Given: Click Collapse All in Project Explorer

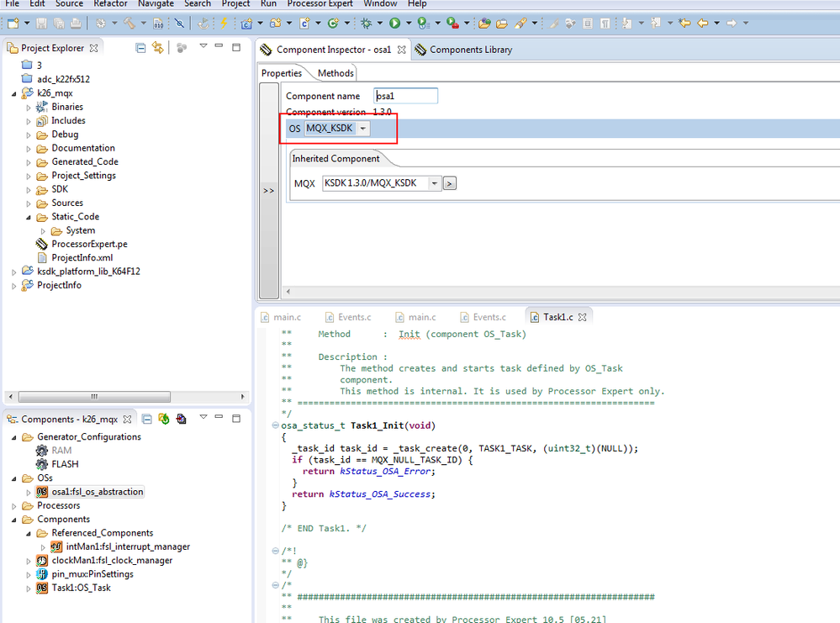Looking at the screenshot, I should coord(140,48).
